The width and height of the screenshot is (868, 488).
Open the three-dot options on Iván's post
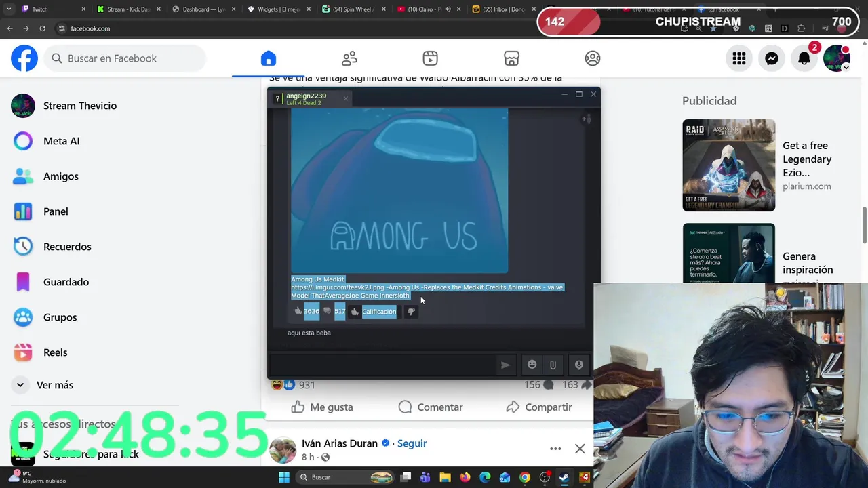tap(555, 449)
